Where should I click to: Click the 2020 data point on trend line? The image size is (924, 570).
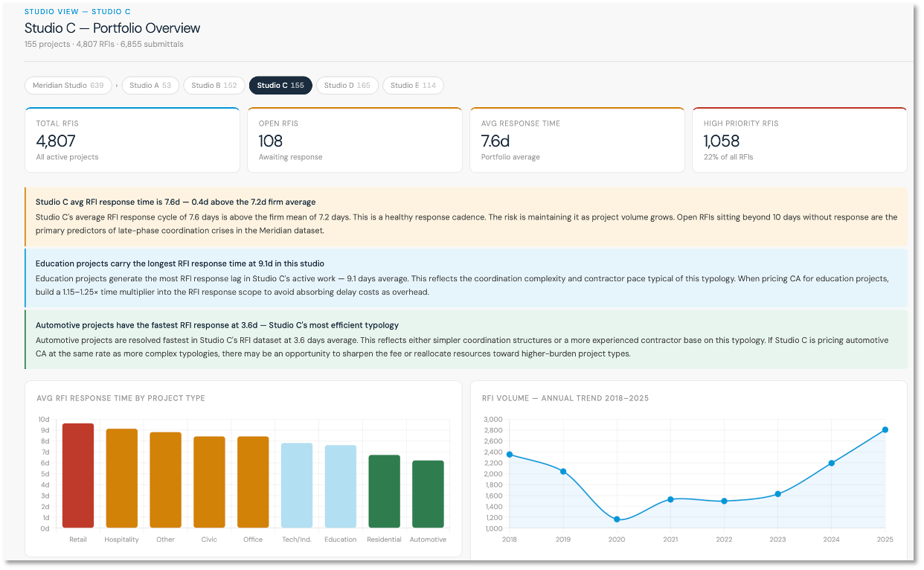point(617,519)
